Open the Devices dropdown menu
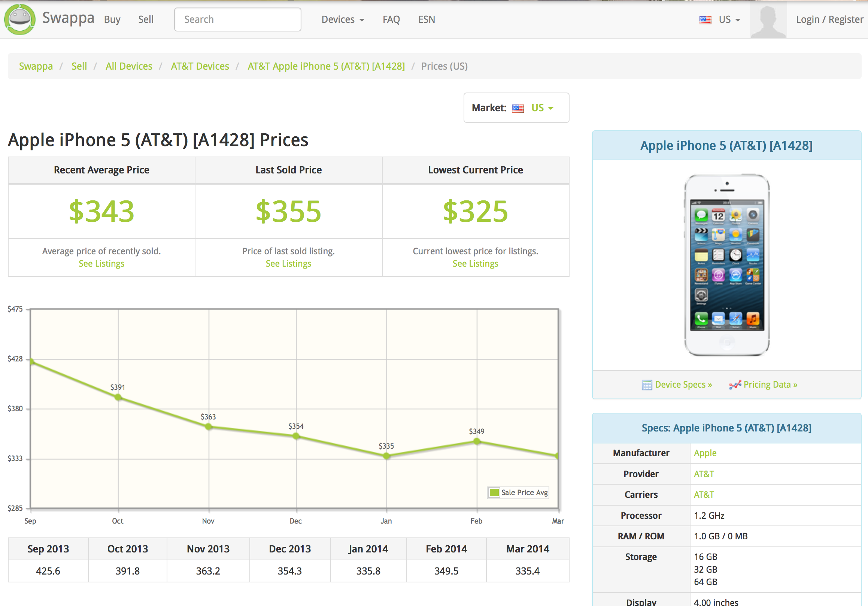Viewport: 868px width, 606px height. 343,19
